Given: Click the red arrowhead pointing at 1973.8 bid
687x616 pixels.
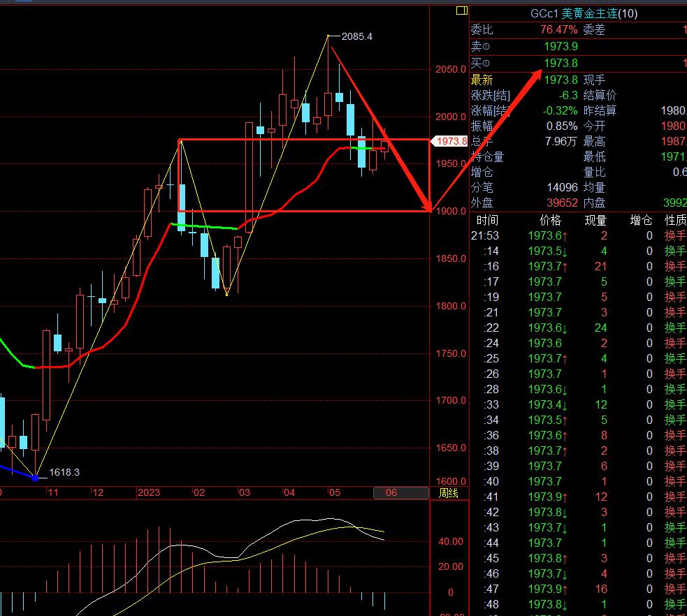Looking at the screenshot, I should point(536,77).
